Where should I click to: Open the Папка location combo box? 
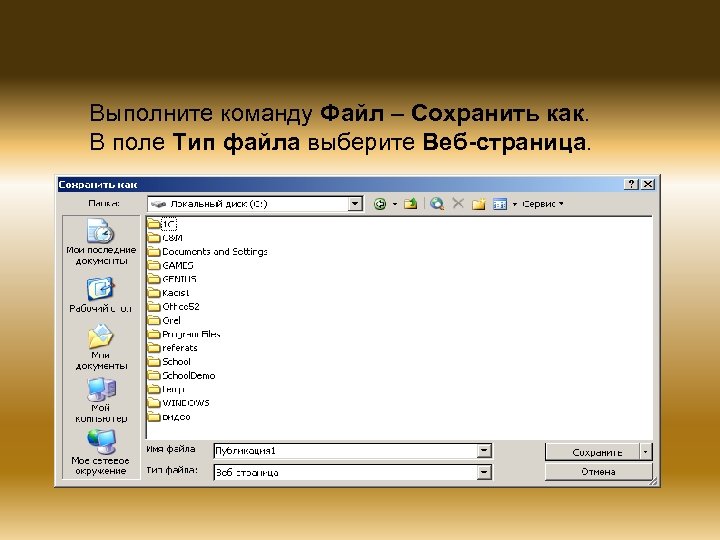(x=255, y=204)
